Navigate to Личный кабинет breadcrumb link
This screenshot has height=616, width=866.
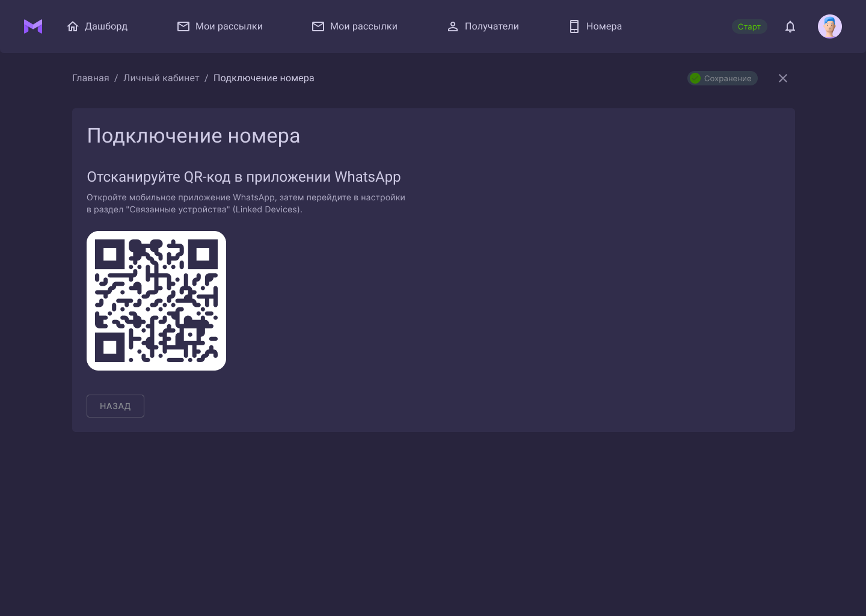(x=161, y=78)
